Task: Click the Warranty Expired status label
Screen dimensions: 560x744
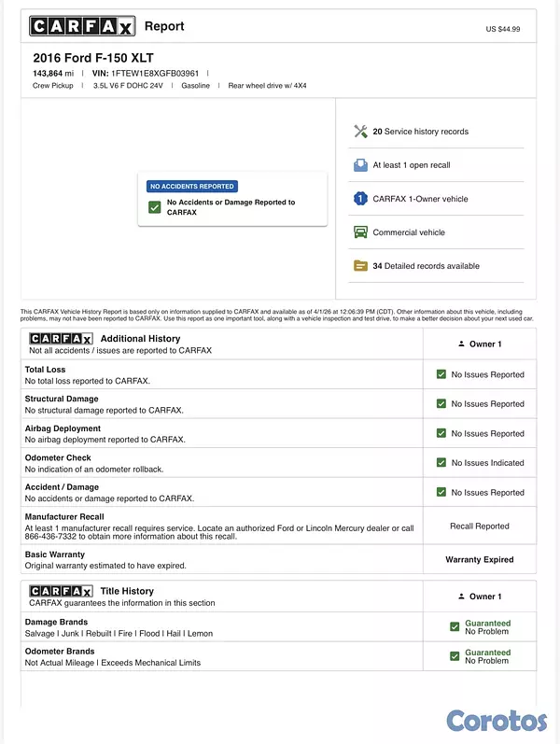Action: click(x=480, y=559)
